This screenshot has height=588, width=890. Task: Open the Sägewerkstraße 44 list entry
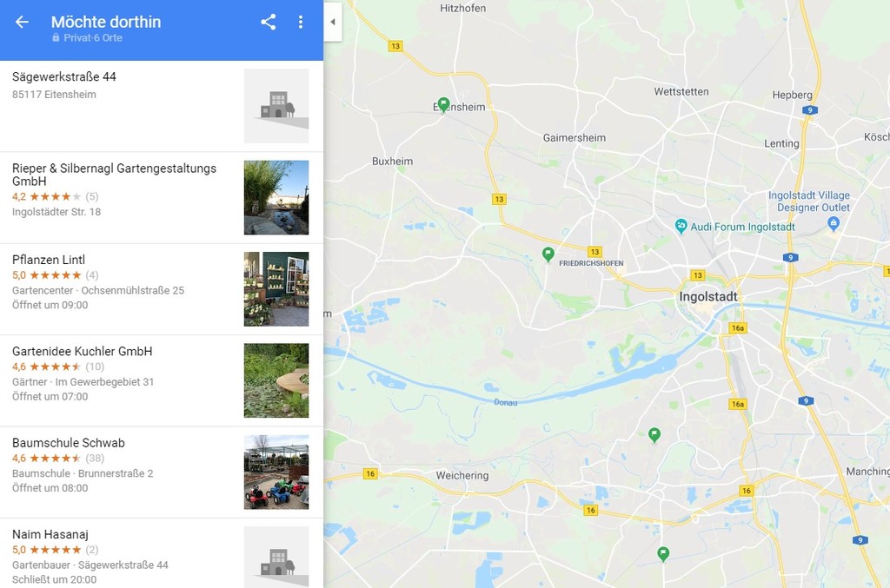(162, 106)
